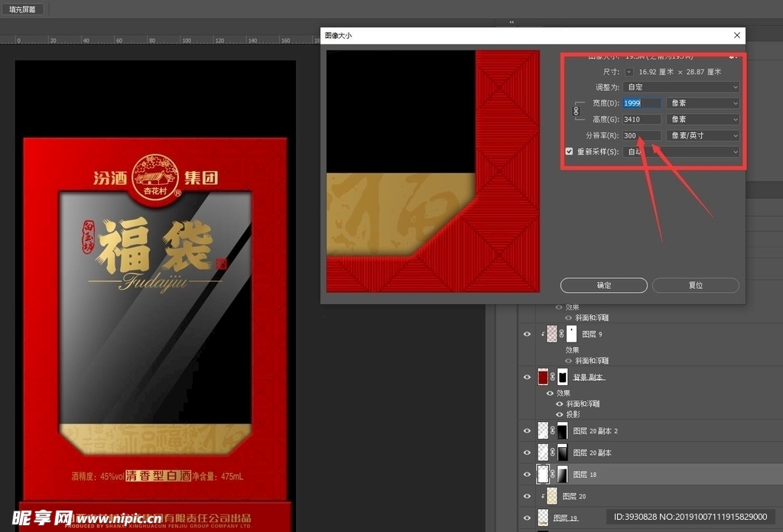Uncheck the 重新采样 resample checkbox
783x532 pixels.
569,151
